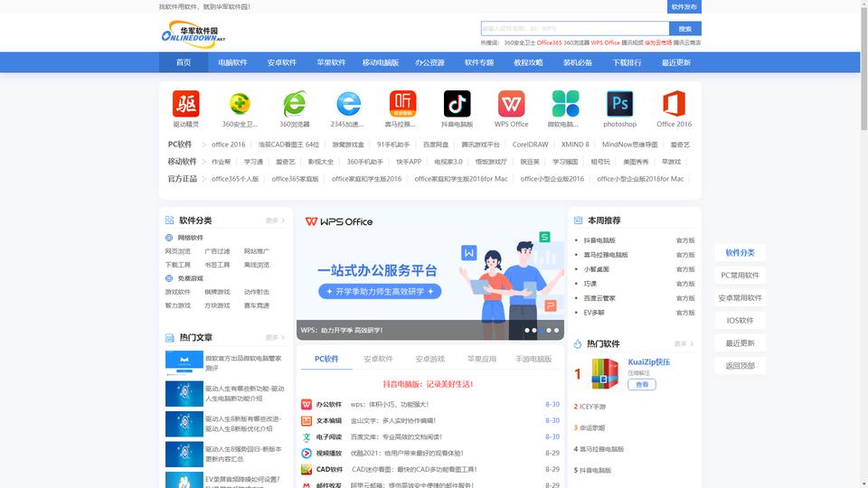This screenshot has width=868, height=488.
Task: Open the 2345加速浏览器 icon
Action: point(348,103)
